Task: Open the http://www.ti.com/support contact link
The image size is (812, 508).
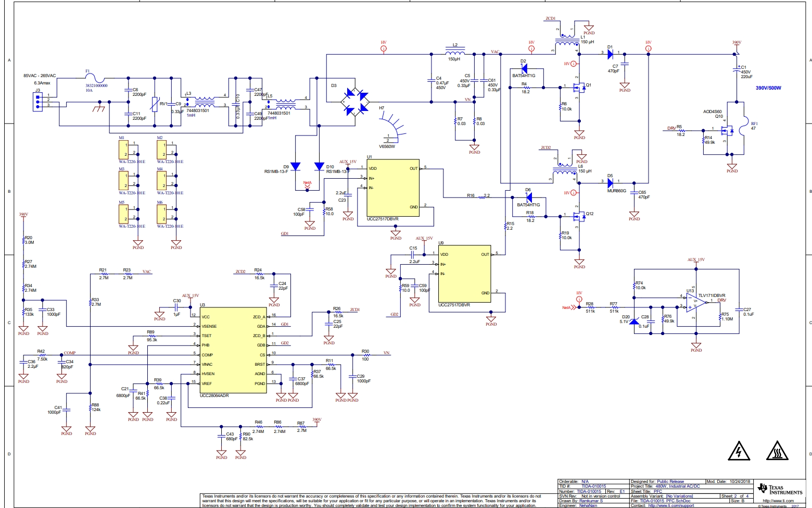Action: (671, 505)
